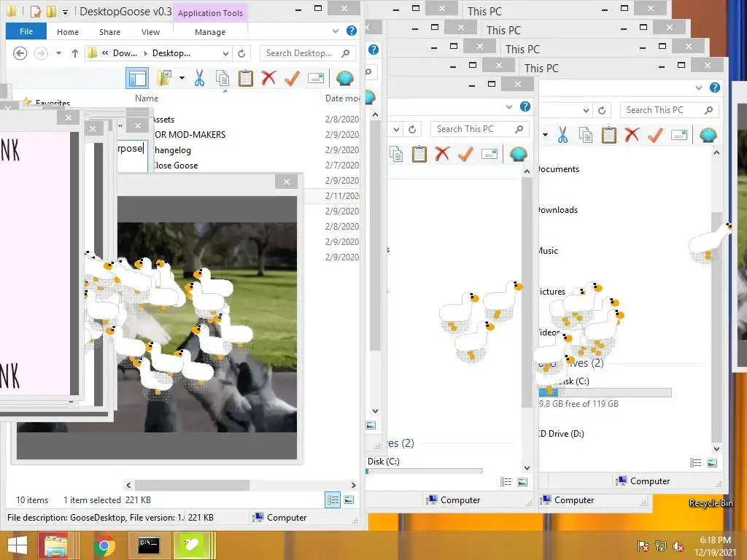Switch to large icons view in front This PC window

tap(712, 462)
